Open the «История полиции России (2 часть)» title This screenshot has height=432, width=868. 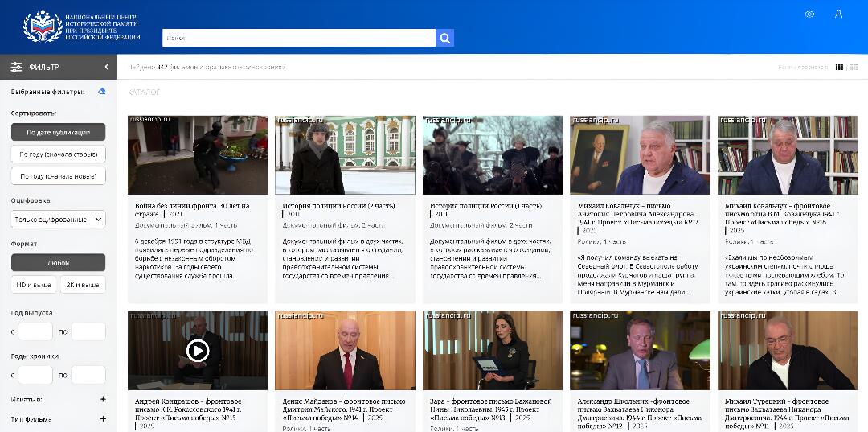coord(338,206)
